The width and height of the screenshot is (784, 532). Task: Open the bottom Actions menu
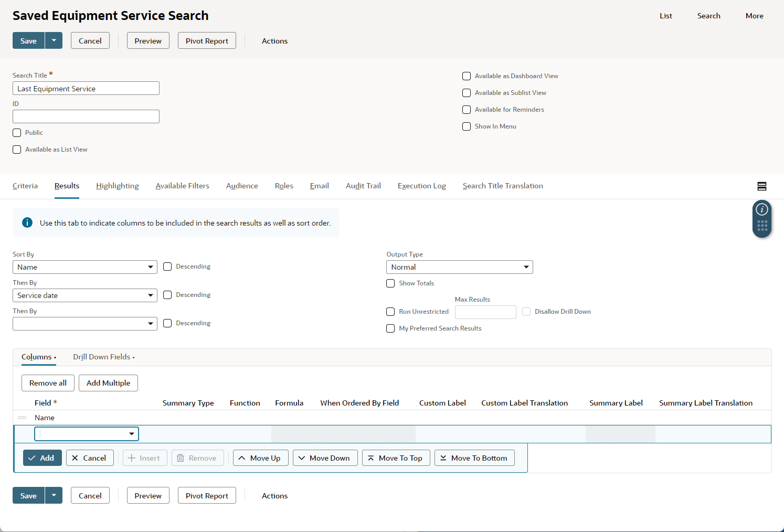[274, 496]
